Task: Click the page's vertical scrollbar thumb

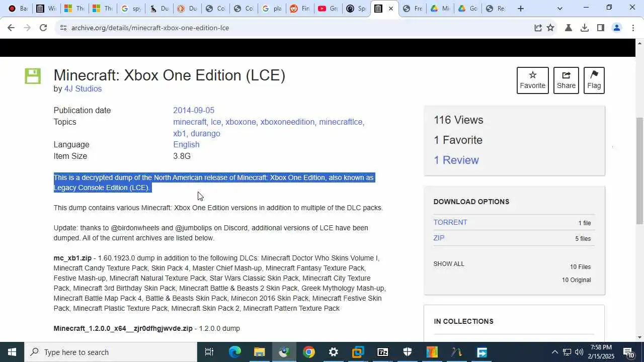Action: 639,171
